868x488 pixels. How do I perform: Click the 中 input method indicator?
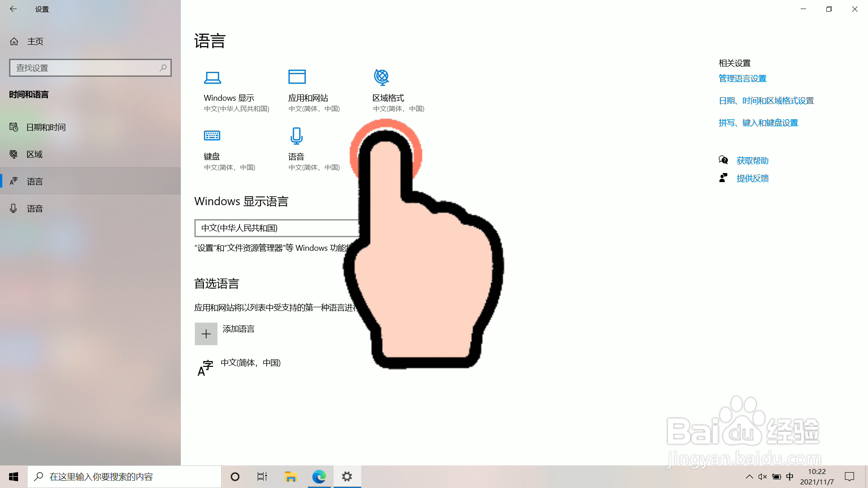[x=790, y=477]
